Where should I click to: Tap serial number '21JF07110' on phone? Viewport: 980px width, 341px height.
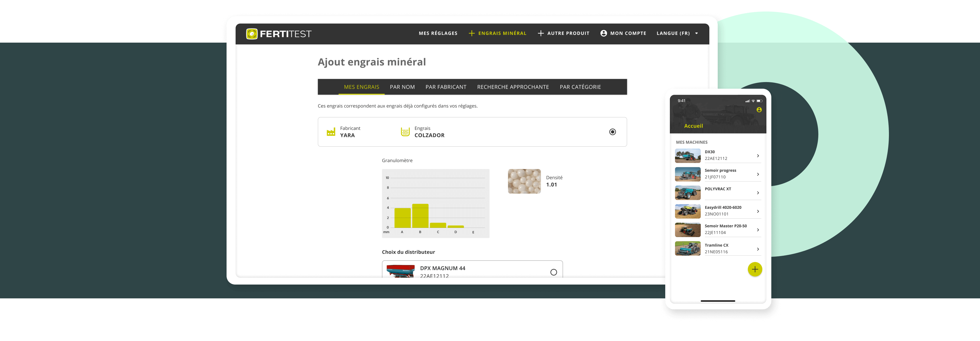point(715,177)
